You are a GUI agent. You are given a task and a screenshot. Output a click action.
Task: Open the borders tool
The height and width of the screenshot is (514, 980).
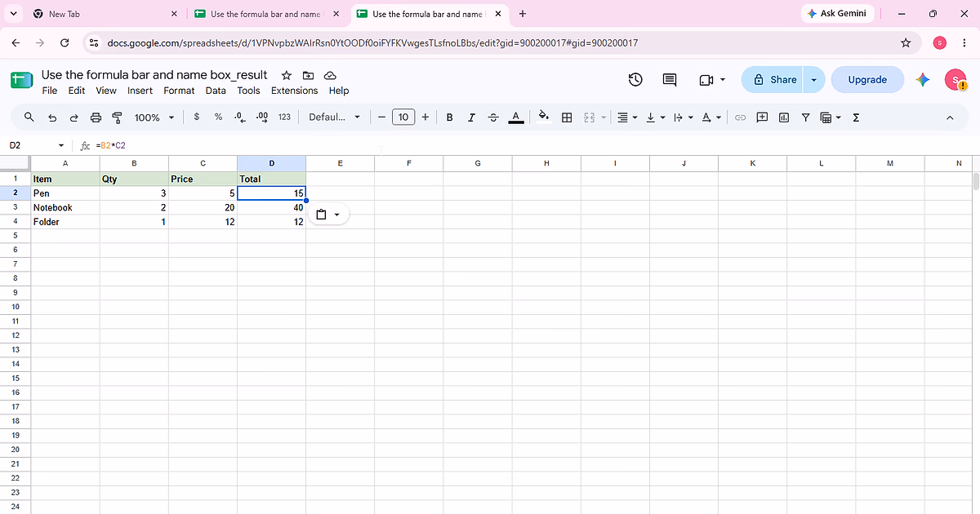tap(567, 117)
